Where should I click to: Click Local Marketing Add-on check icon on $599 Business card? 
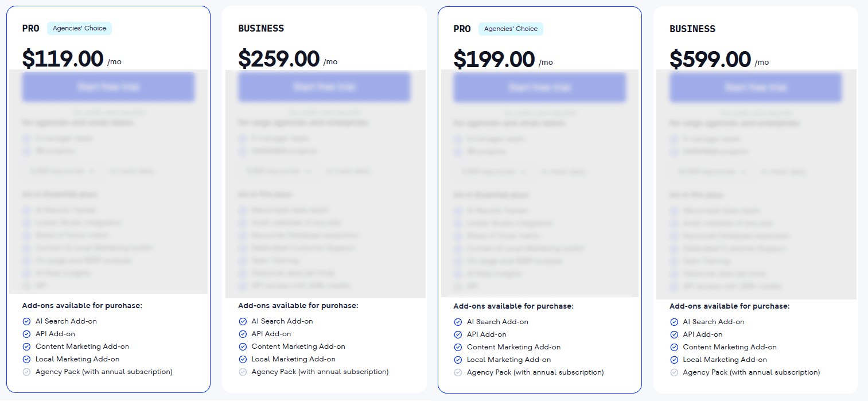coord(674,359)
